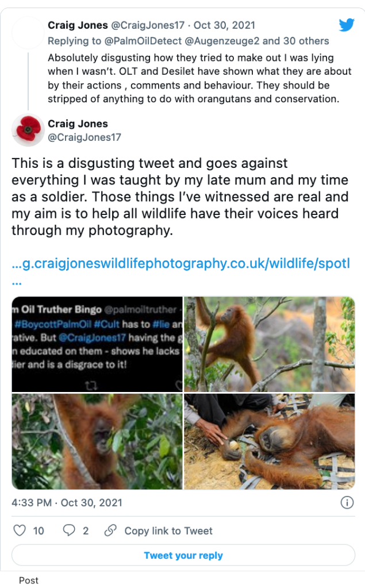Click the 4:33 PM · Oct 30, 2021 timestamp
This screenshot has height=588, width=365.
coord(67,502)
